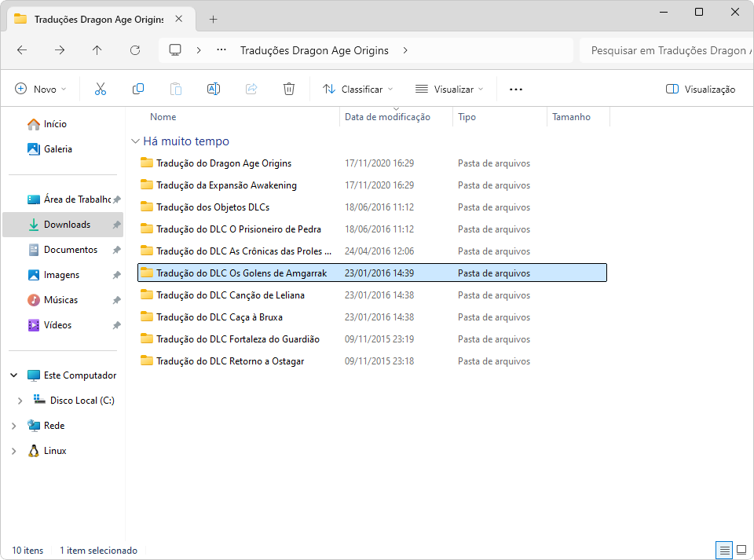Screen dimensions: 754x560
Task: Open a new tab with plus button
Action: point(213,19)
